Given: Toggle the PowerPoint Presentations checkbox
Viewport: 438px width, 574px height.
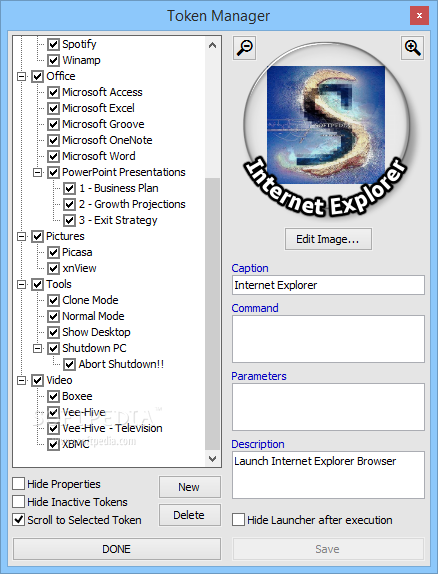Looking at the screenshot, I should tap(53, 172).
